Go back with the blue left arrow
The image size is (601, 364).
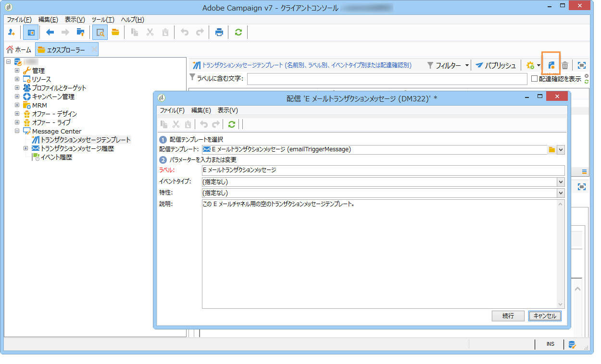[x=50, y=33]
